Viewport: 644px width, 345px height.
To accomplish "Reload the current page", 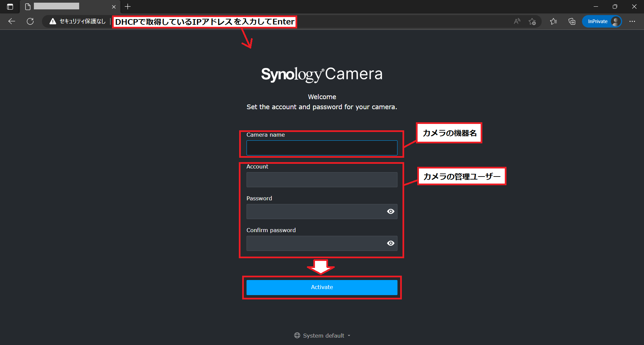I will 30,21.
